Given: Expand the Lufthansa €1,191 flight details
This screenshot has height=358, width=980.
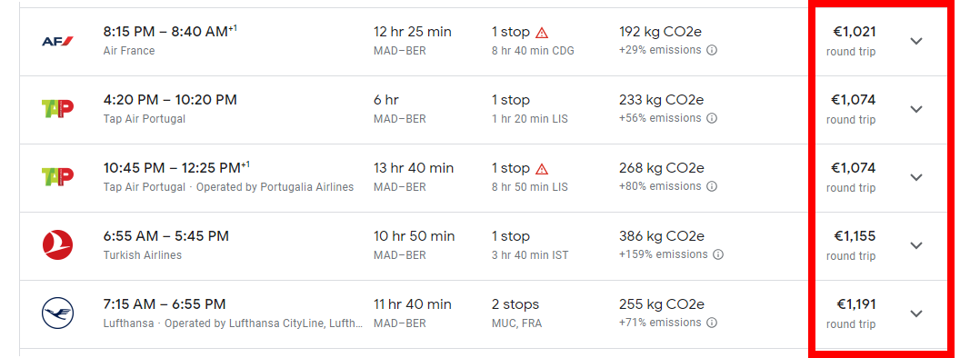Looking at the screenshot, I should (x=916, y=313).
